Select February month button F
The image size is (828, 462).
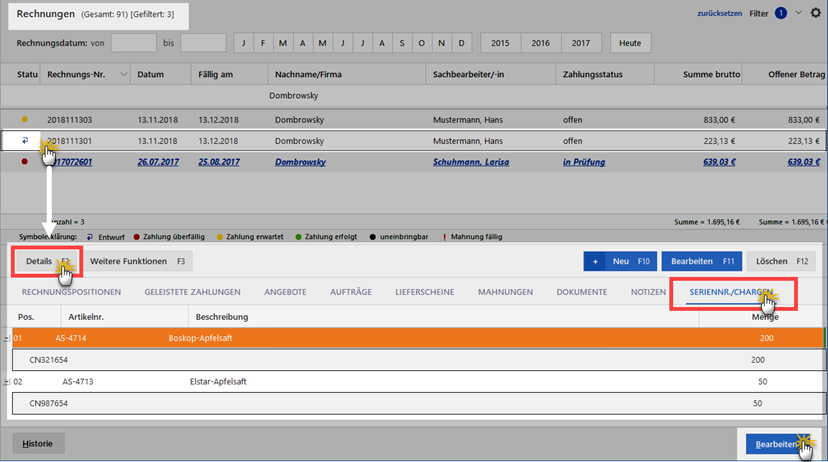263,43
